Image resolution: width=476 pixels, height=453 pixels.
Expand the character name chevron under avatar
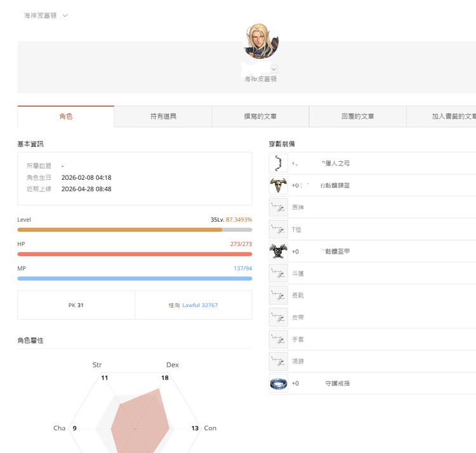click(x=274, y=69)
